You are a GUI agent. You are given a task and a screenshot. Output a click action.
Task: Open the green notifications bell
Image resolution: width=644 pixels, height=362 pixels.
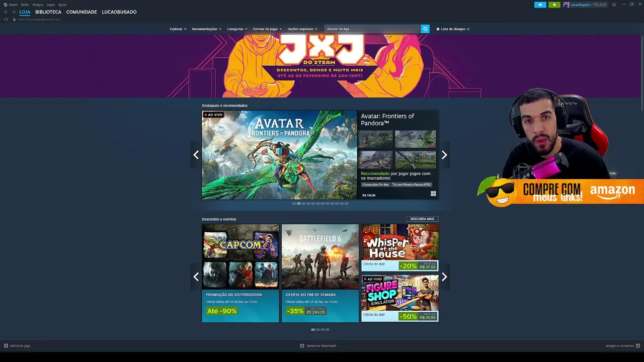pyautogui.click(x=554, y=5)
